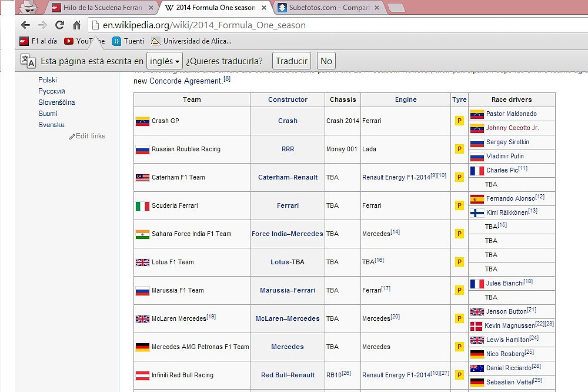Open the Marussia–Ferrari constructor link
588x392 pixels.
click(x=288, y=290)
